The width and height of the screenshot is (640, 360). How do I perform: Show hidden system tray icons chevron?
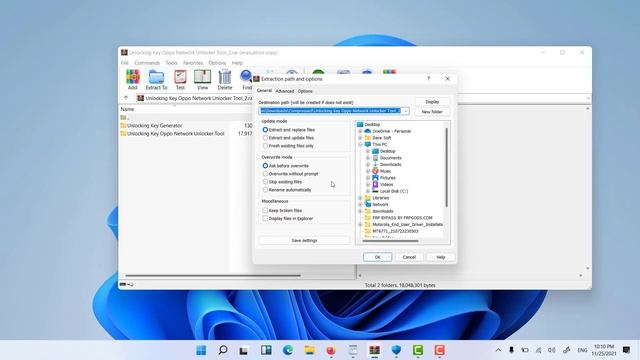pos(498,350)
